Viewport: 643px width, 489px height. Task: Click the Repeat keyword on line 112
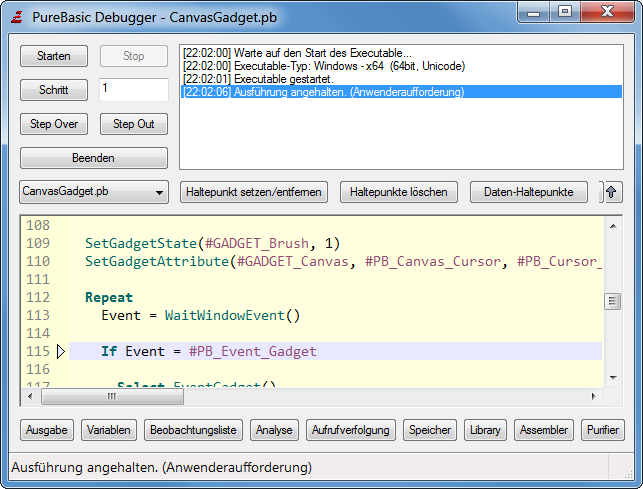click(x=109, y=297)
